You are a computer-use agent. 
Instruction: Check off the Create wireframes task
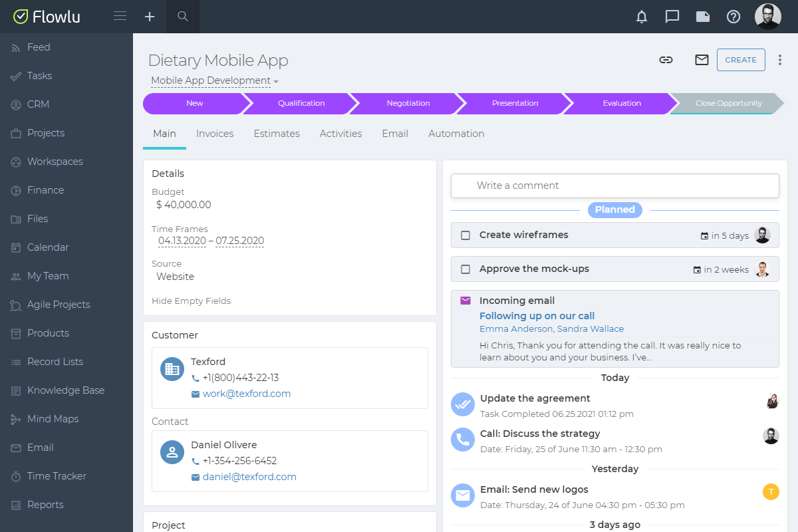(465, 235)
